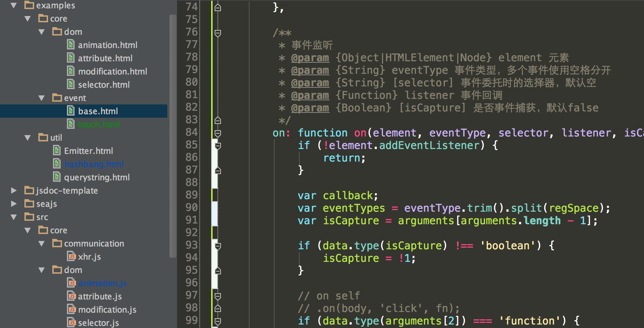Screen dimensions: 644x328
Task: Click comment fold end marker at line 83
Action: tap(218, 120)
